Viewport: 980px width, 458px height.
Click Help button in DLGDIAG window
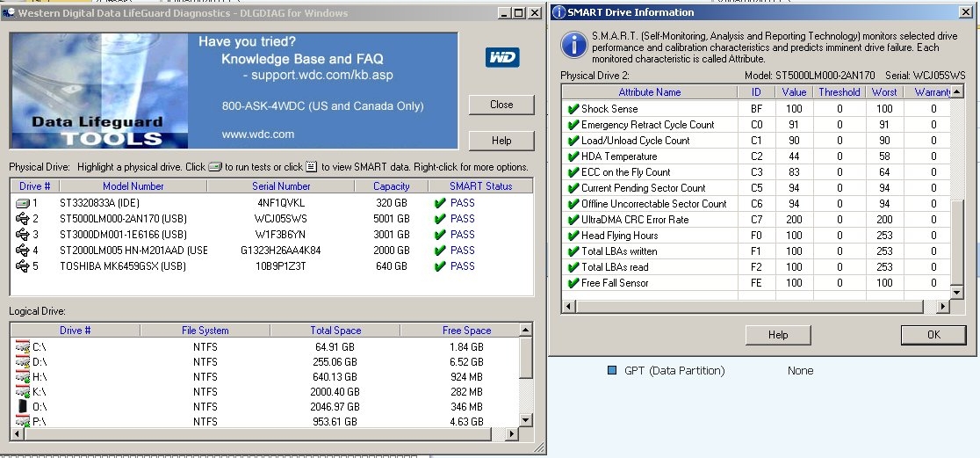501,141
